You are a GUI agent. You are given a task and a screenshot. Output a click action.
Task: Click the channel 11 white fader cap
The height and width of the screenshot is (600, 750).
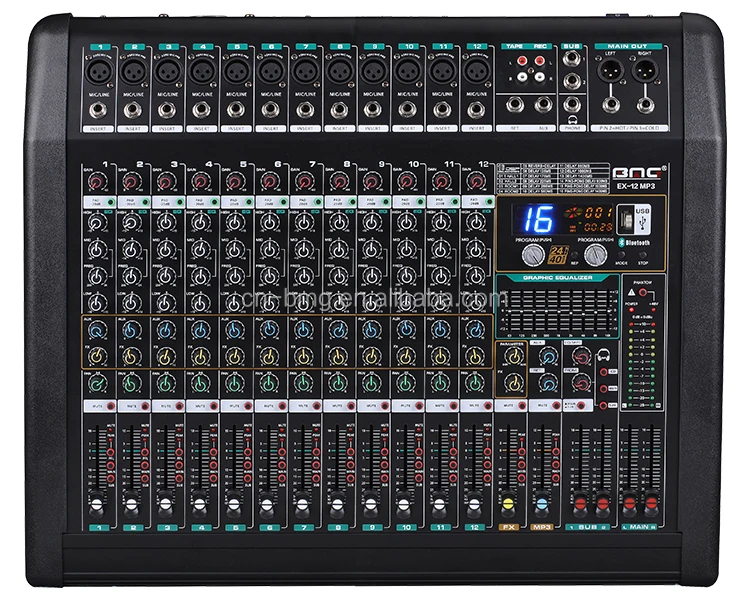pos(440,504)
